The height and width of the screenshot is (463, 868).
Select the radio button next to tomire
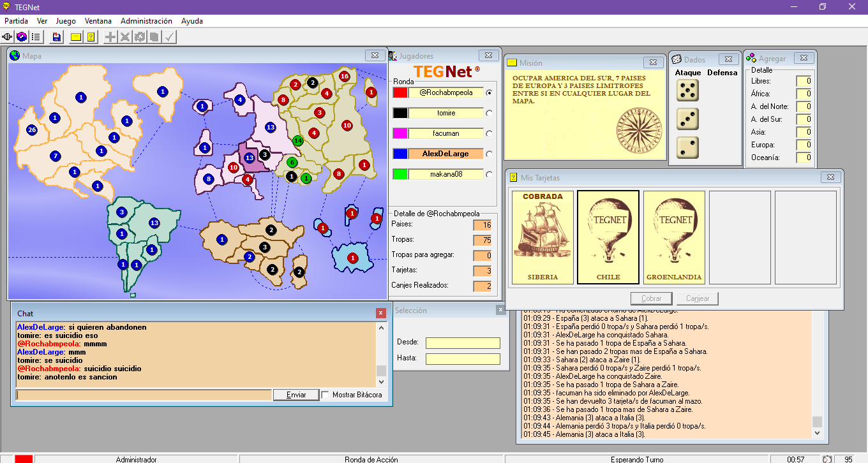pos(490,113)
